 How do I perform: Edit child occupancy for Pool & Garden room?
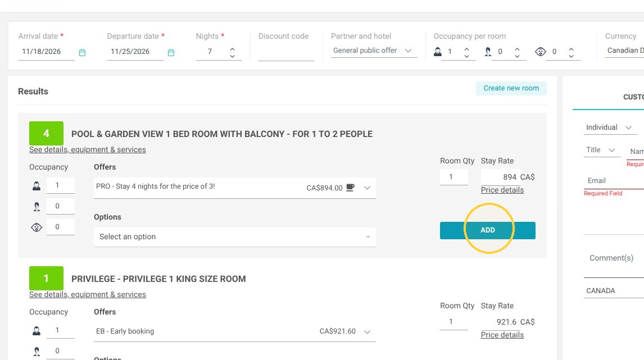60,206
